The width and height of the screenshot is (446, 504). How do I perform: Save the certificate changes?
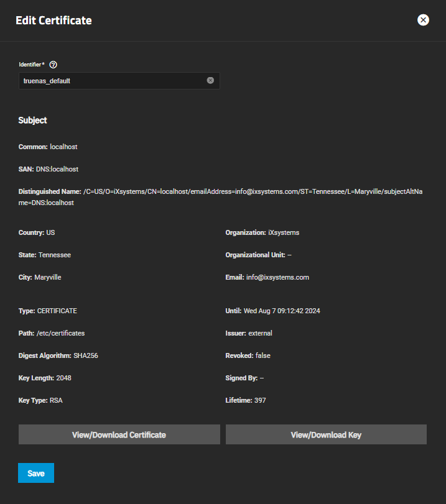point(36,473)
